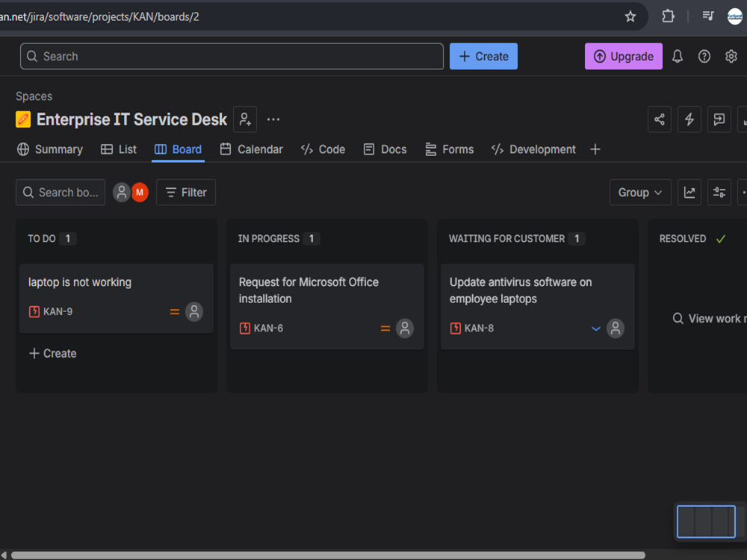The height and width of the screenshot is (560, 747).
Task: Click the browser address bar URL
Action: click(x=99, y=16)
